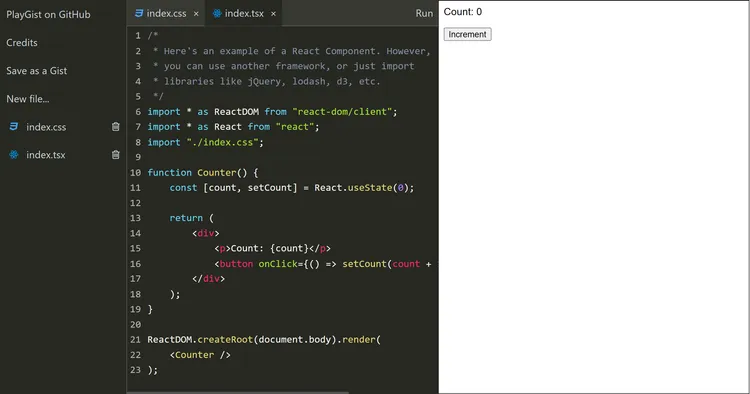Switch to the index.css editor tab
The height and width of the screenshot is (394, 750).
[x=166, y=13]
